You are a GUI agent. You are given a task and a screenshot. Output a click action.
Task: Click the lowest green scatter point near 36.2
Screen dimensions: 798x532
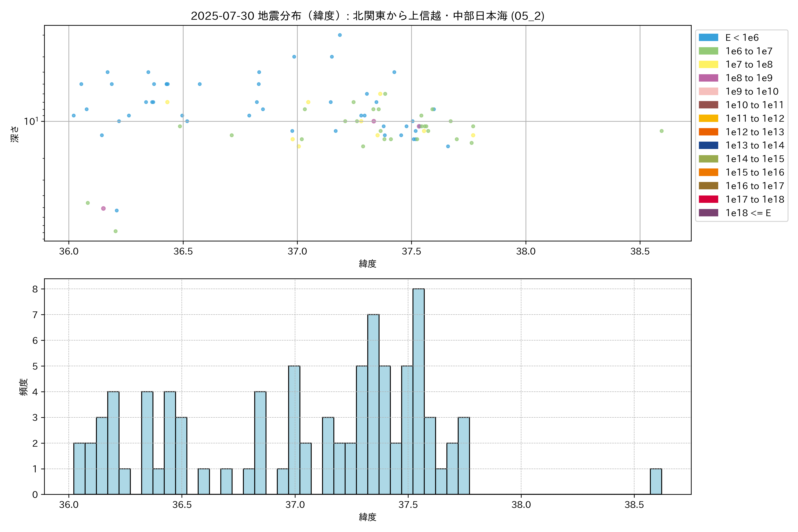(115, 231)
